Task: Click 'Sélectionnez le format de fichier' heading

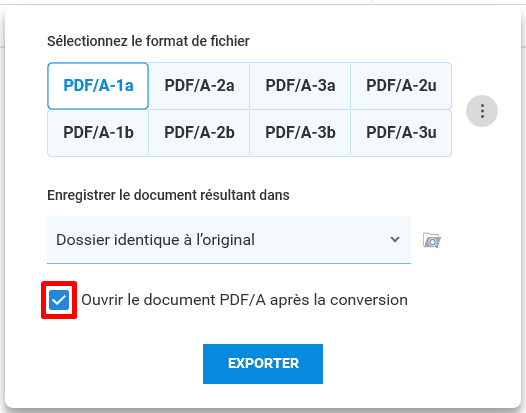Action: click(148, 41)
